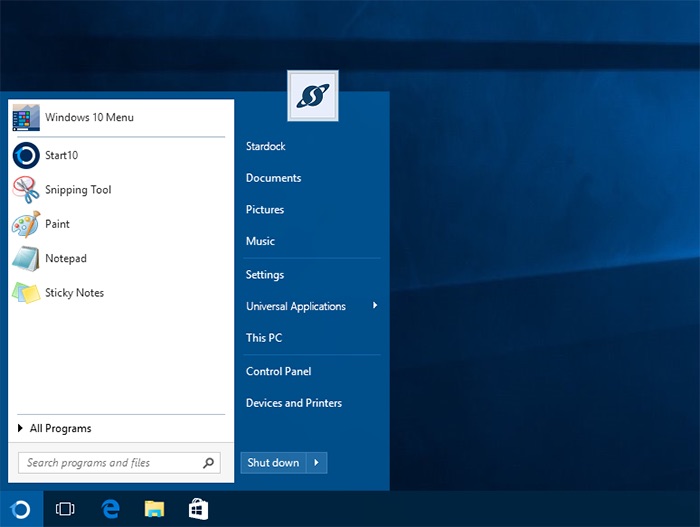Open the Documents folder link

[x=273, y=178]
